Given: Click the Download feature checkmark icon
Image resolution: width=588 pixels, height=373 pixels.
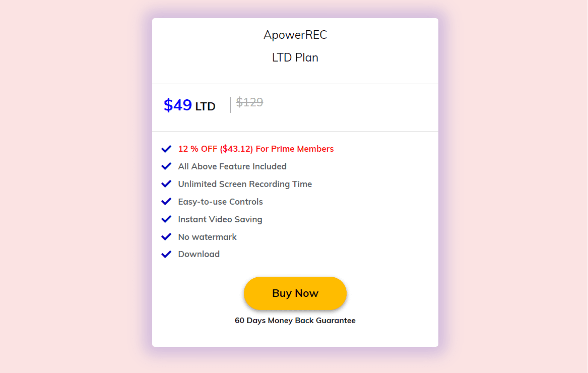Looking at the screenshot, I should click(166, 254).
